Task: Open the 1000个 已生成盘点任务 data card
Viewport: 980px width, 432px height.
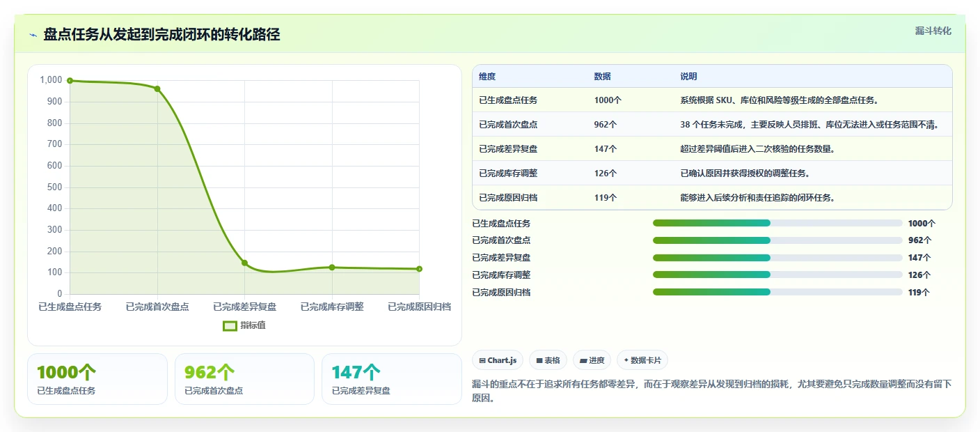Action: tap(97, 379)
